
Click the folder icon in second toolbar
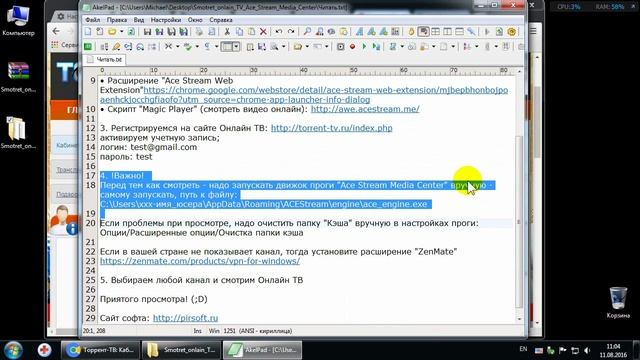pos(298,47)
